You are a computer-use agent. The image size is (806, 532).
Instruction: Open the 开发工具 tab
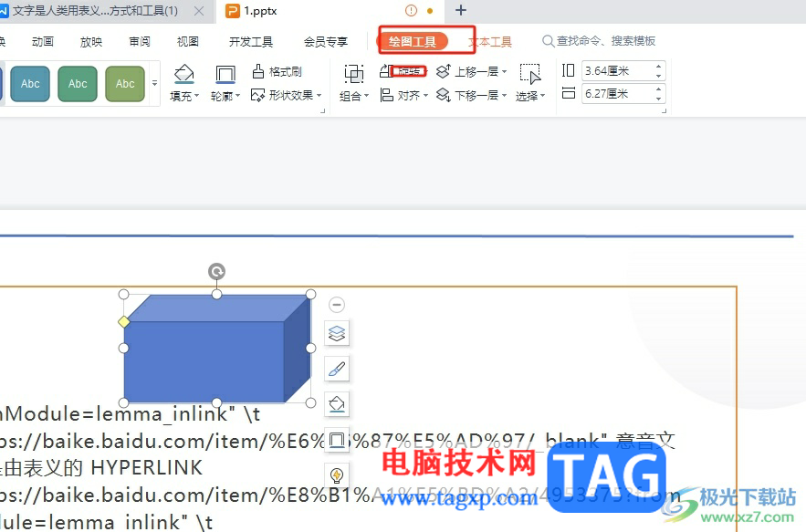tap(251, 42)
